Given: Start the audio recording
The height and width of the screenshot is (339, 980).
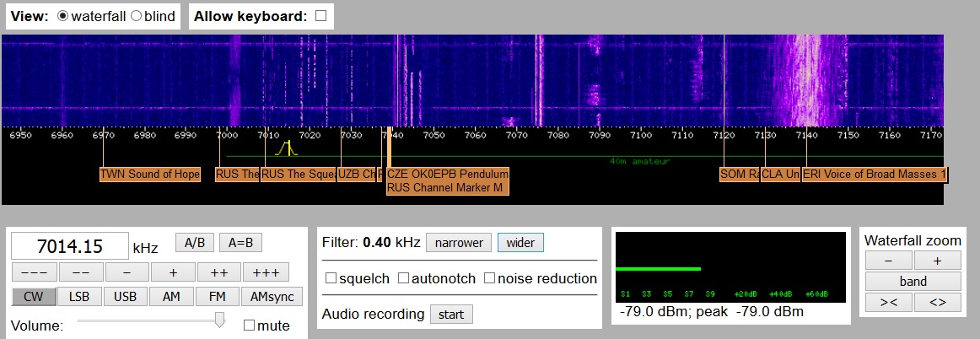Looking at the screenshot, I should (x=451, y=315).
